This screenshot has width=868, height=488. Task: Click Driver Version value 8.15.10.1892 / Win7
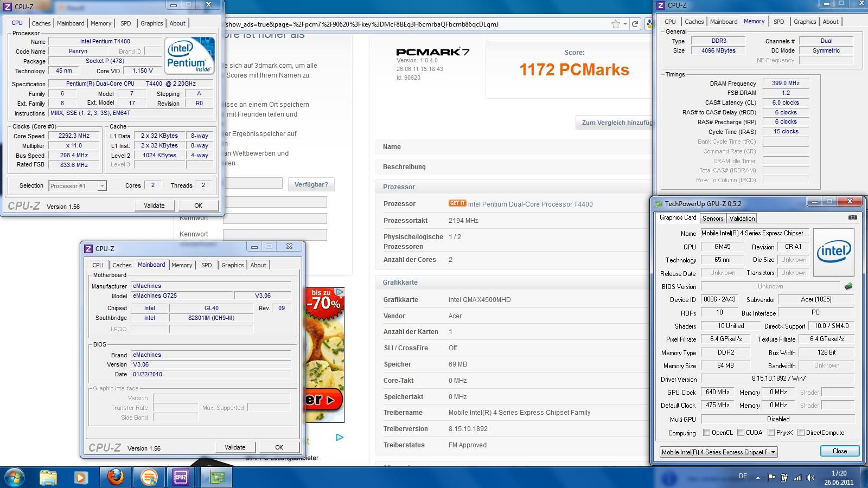tap(778, 378)
